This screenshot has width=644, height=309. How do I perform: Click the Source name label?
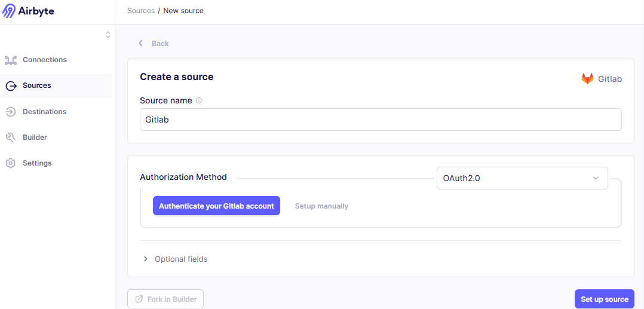click(x=166, y=100)
